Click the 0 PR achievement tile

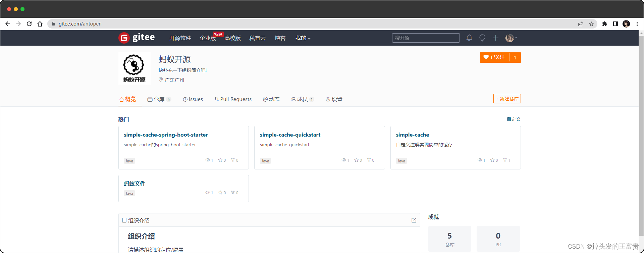pos(498,239)
